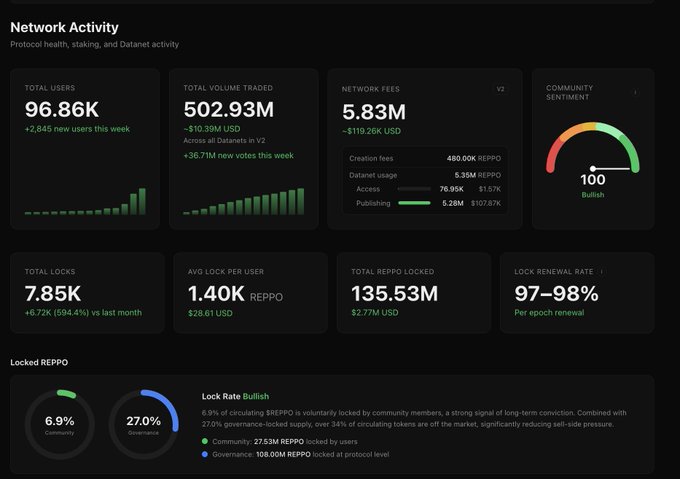Click 'Community: 27.53M REPPO locked by users'
This screenshot has height=479, width=680.
click(285, 441)
